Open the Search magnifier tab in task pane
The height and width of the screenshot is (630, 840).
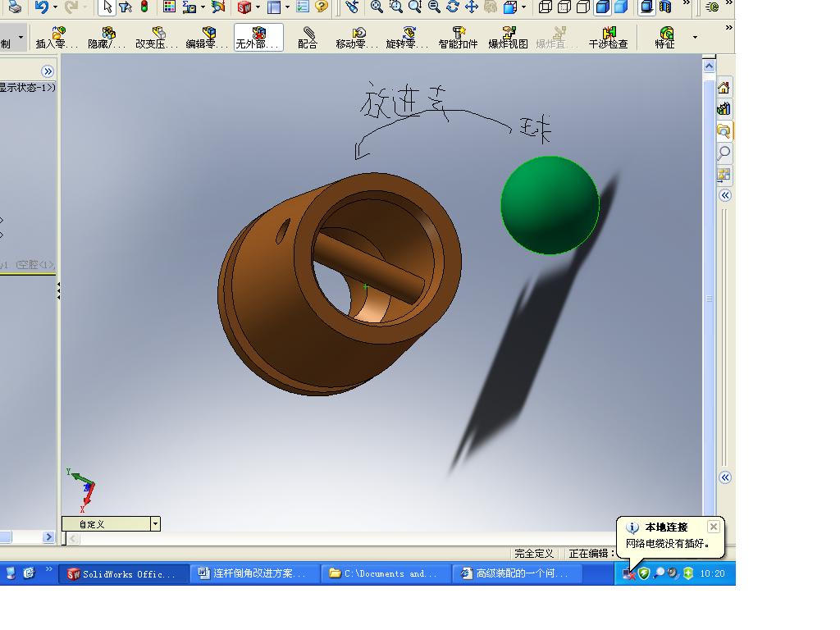(x=724, y=153)
